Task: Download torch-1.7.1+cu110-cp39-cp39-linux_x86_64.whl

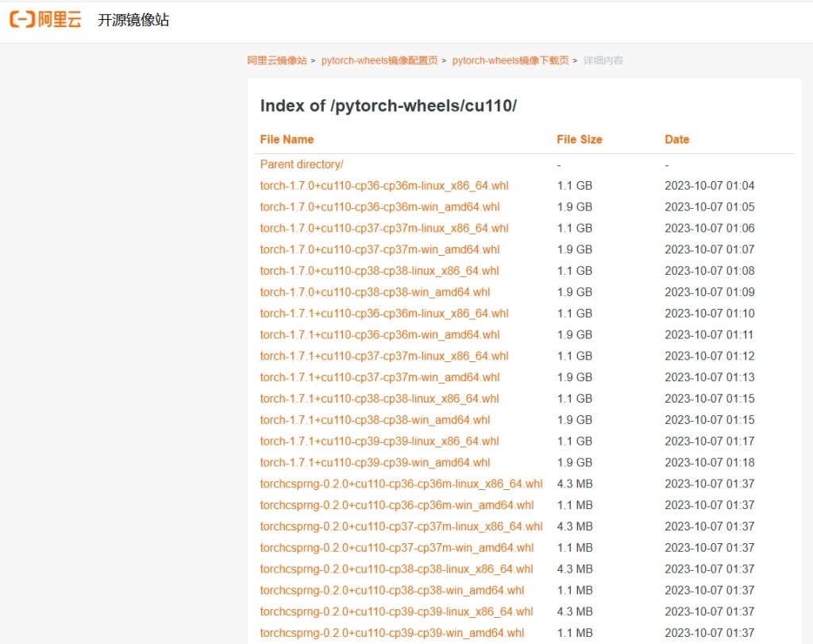Action: (x=380, y=441)
